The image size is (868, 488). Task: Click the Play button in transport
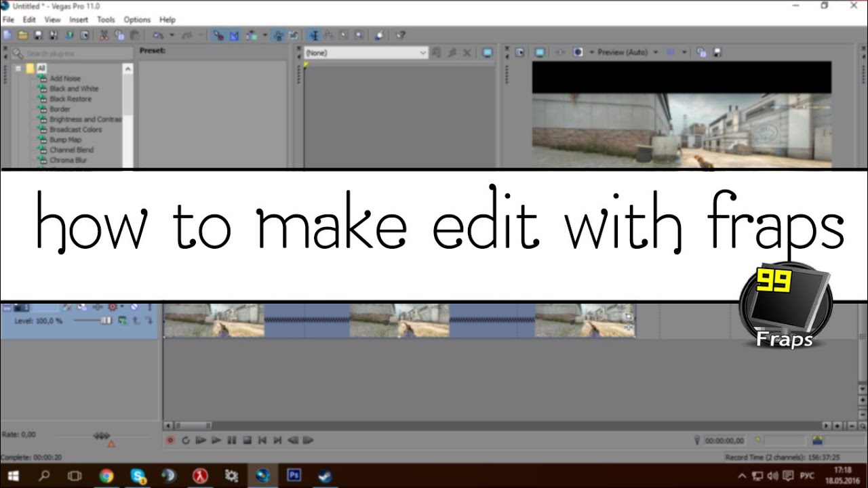click(216, 441)
